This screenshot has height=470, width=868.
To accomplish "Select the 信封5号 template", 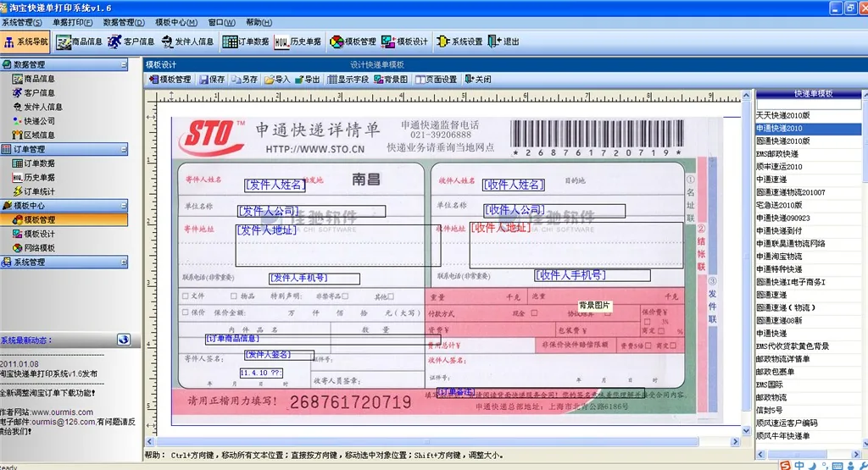I will point(808,410).
